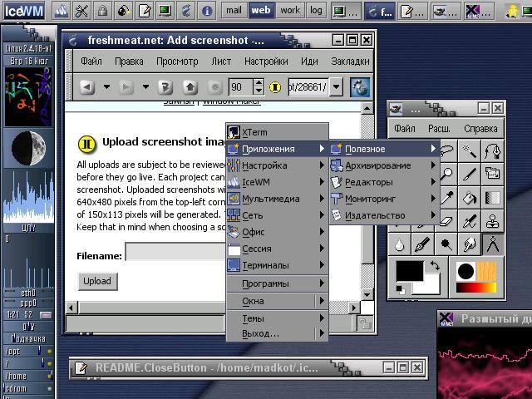
Task: Expand the Мультимедиа submenu
Action: 278,199
